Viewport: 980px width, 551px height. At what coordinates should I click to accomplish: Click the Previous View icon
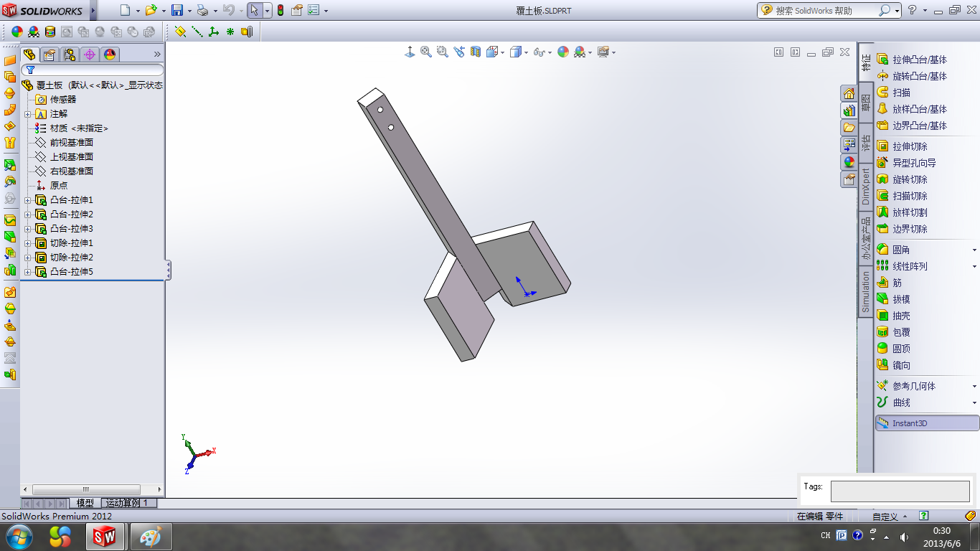coord(459,52)
